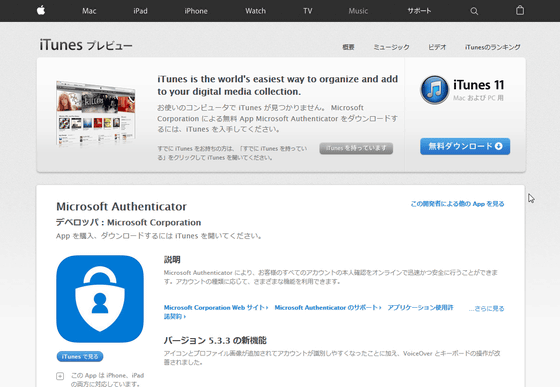Click the Microsoft Authenticator title text
The height and width of the screenshot is (387, 560).
pyautogui.click(x=121, y=207)
